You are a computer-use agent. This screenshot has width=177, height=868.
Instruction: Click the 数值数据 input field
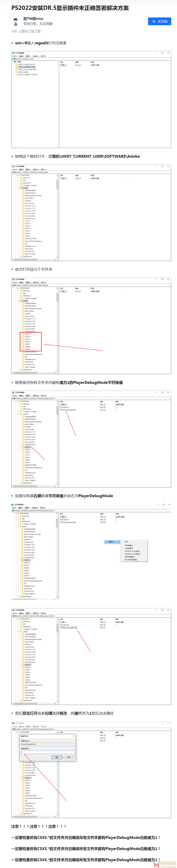[47, 752]
